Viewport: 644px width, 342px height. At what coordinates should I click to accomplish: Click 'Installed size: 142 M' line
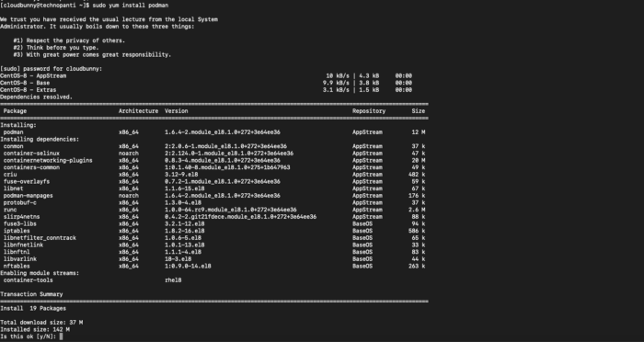tap(35, 329)
